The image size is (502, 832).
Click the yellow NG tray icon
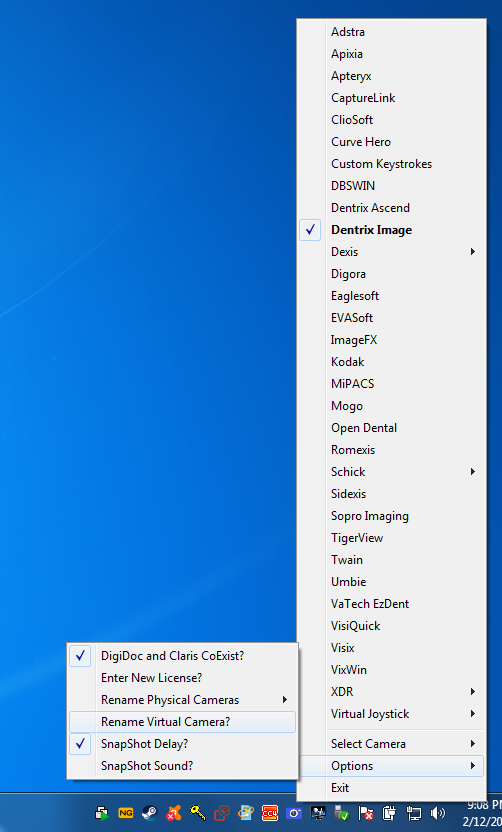coord(126,812)
